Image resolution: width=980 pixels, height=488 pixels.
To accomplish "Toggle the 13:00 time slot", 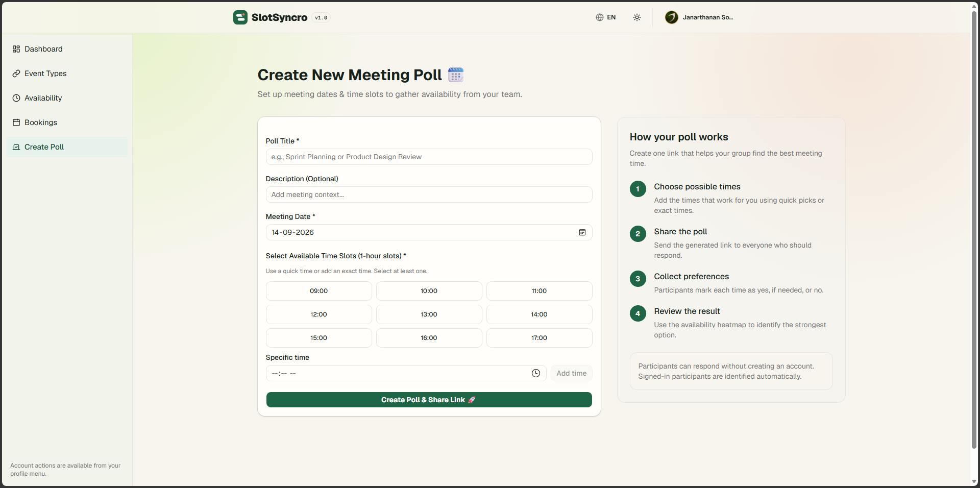I will [429, 314].
